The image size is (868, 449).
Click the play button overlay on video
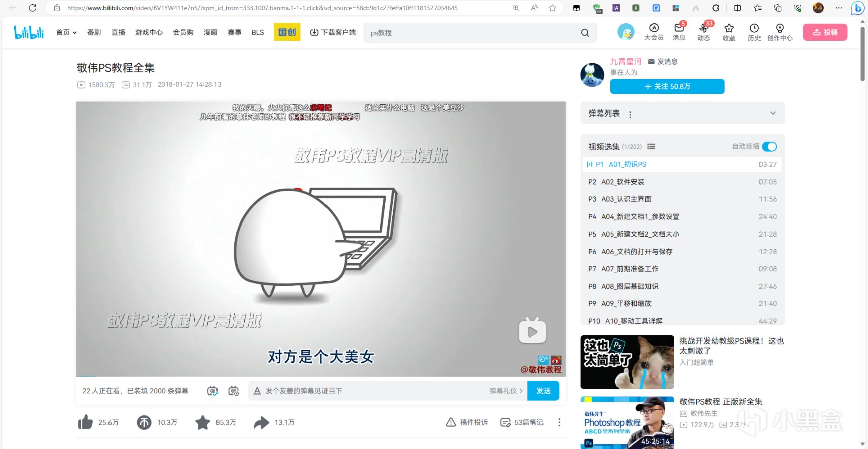tap(532, 331)
